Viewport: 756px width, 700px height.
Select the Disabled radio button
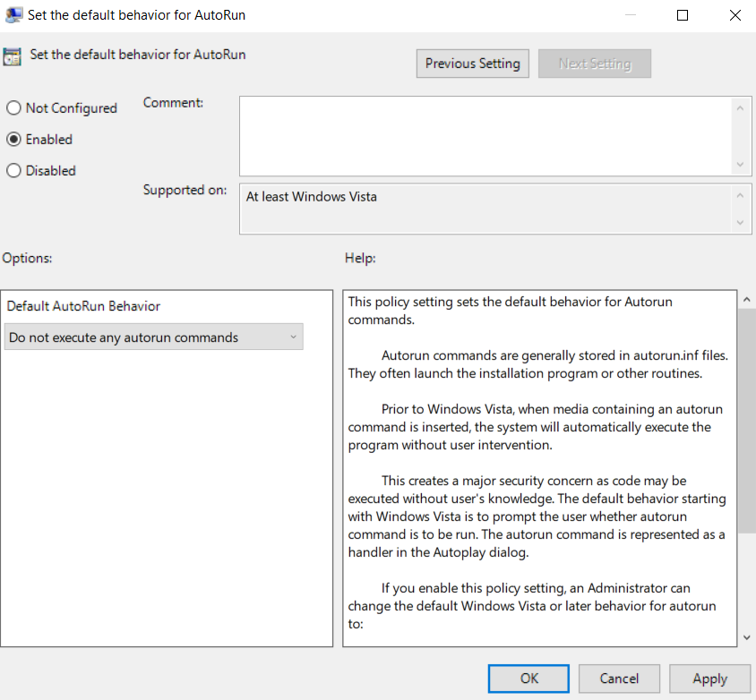click(x=14, y=171)
